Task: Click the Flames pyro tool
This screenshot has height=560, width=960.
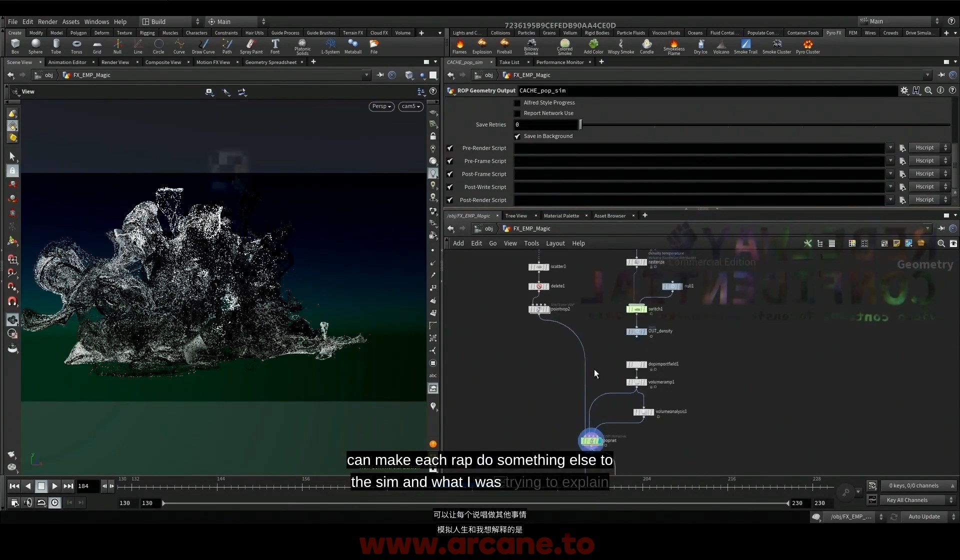Action: 459,46
